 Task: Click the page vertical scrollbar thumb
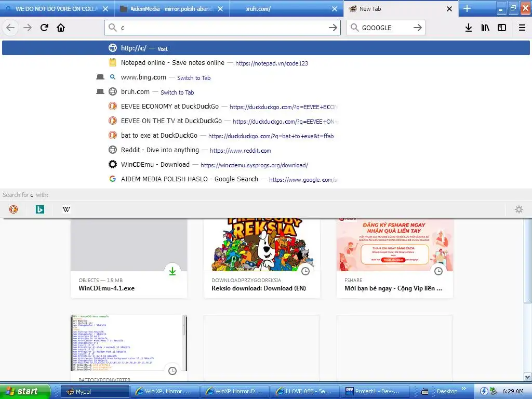528,261
